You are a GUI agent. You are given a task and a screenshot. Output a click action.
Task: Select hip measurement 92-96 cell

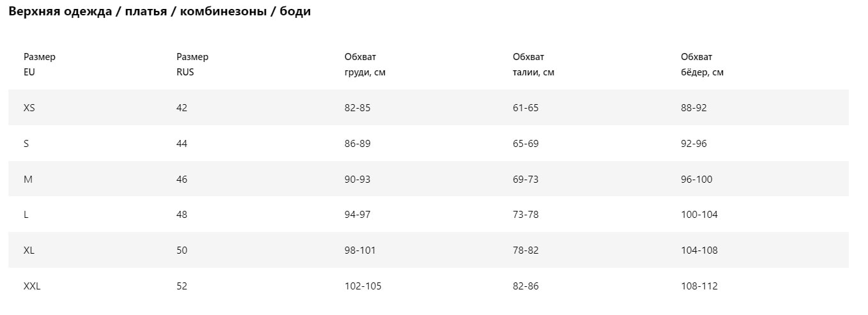(x=694, y=144)
